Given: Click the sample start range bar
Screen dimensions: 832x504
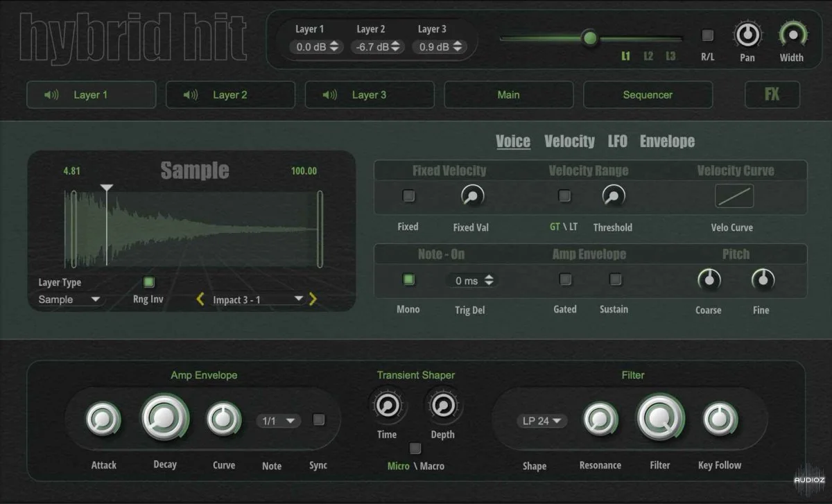Looking at the screenshot, I should pyautogui.click(x=72, y=229).
